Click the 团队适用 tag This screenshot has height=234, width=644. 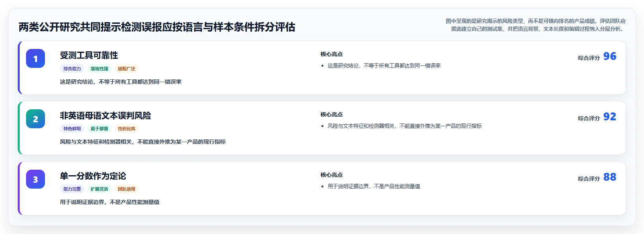point(127,189)
